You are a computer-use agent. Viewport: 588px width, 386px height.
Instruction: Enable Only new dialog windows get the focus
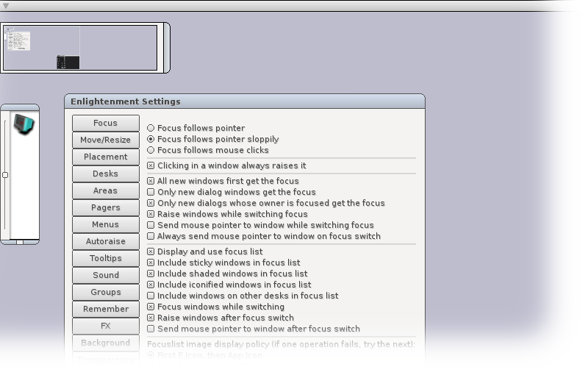point(151,192)
